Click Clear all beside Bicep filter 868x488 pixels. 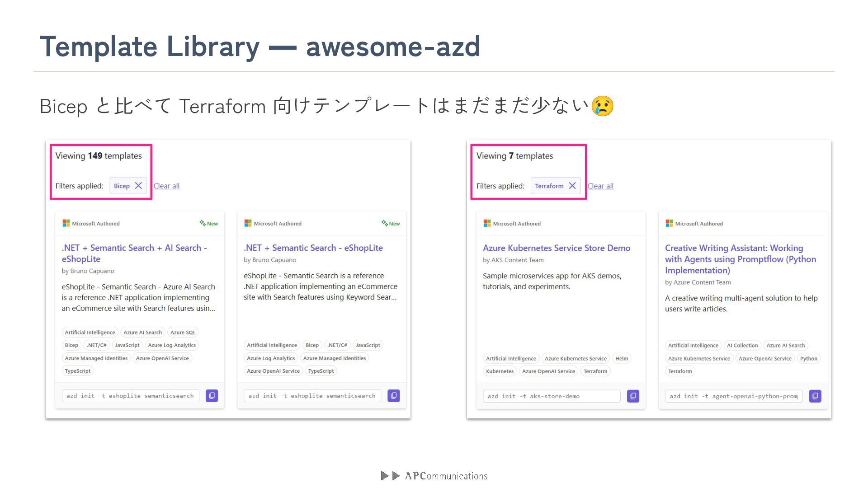tap(166, 186)
